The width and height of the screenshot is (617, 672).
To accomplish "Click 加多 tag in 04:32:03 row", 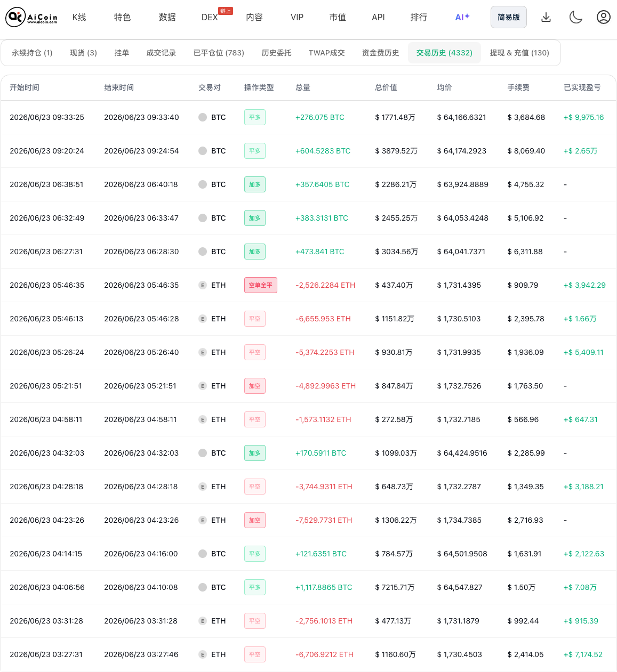I will click(x=255, y=453).
